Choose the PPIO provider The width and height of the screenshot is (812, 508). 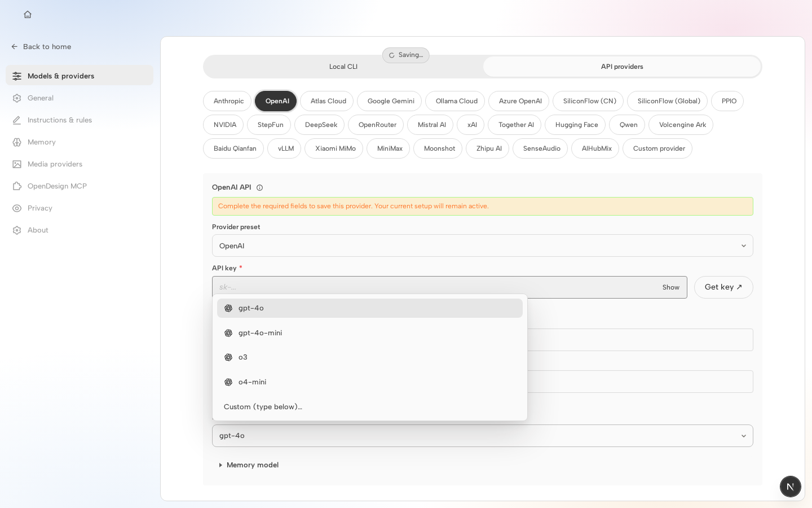pyautogui.click(x=727, y=101)
